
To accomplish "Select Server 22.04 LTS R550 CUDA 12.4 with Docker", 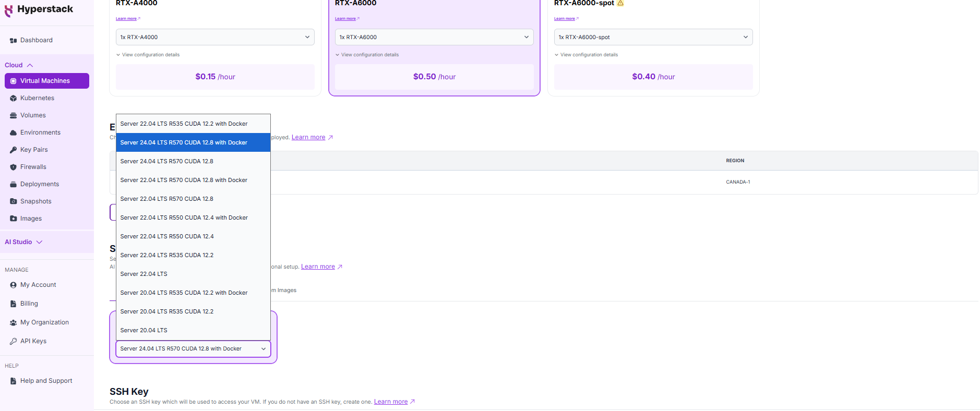I will (x=193, y=217).
